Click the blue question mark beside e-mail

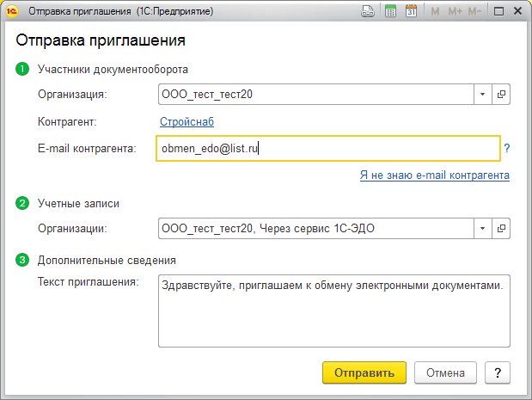pos(507,149)
